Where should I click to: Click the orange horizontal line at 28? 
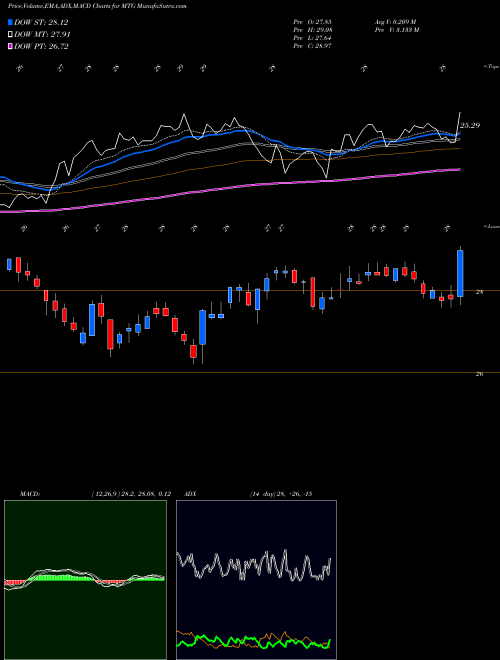click(x=250, y=290)
